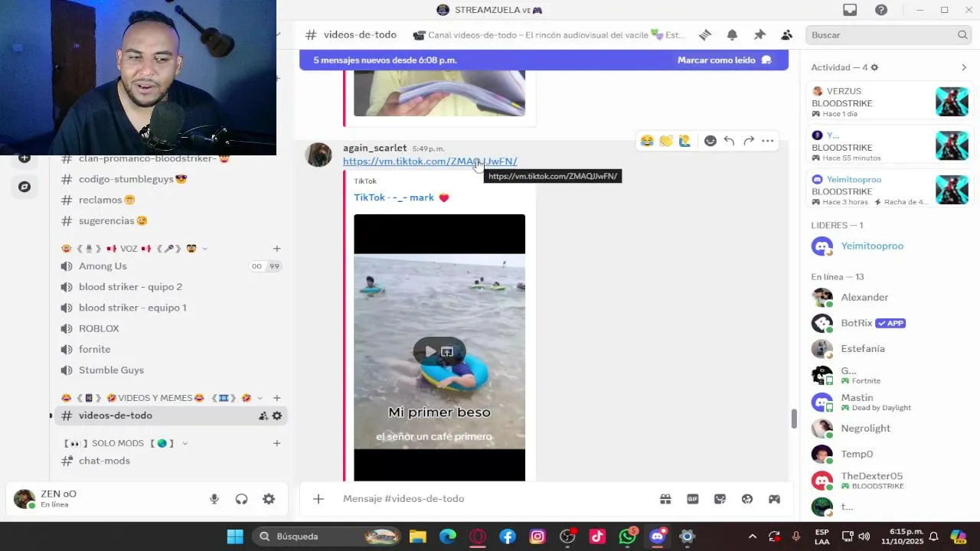Expand the Actividad panel arrow
This screenshot has height=551, width=980.
pos(964,67)
